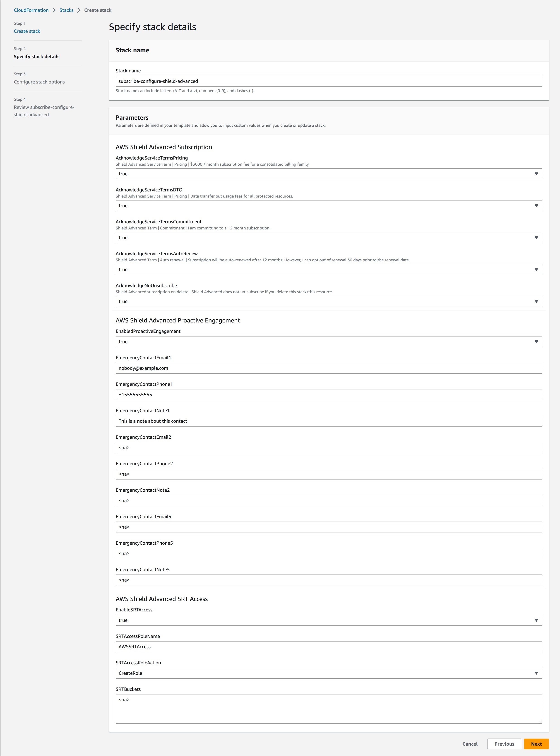Open the EnabledProactiveEngagement dropdown

[x=329, y=342]
